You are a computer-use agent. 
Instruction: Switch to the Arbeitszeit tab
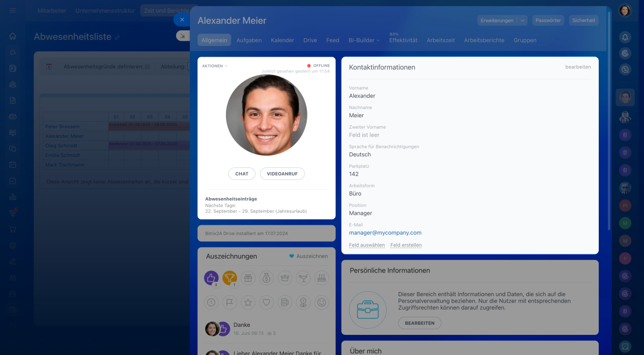pyautogui.click(x=441, y=40)
